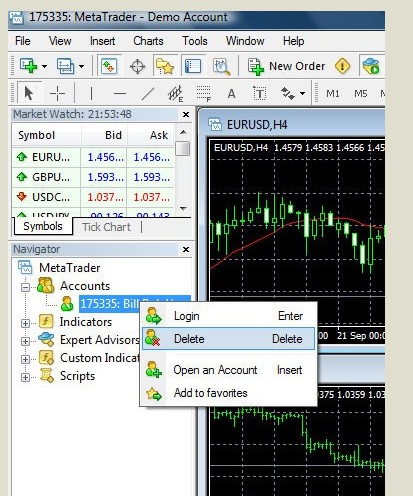The height and width of the screenshot is (496, 413).
Task: Select the crosshair cursor tool
Action: (57, 93)
